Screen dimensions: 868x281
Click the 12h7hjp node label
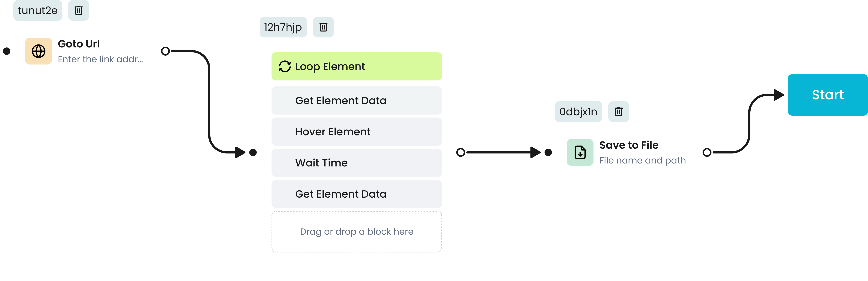[x=283, y=27]
